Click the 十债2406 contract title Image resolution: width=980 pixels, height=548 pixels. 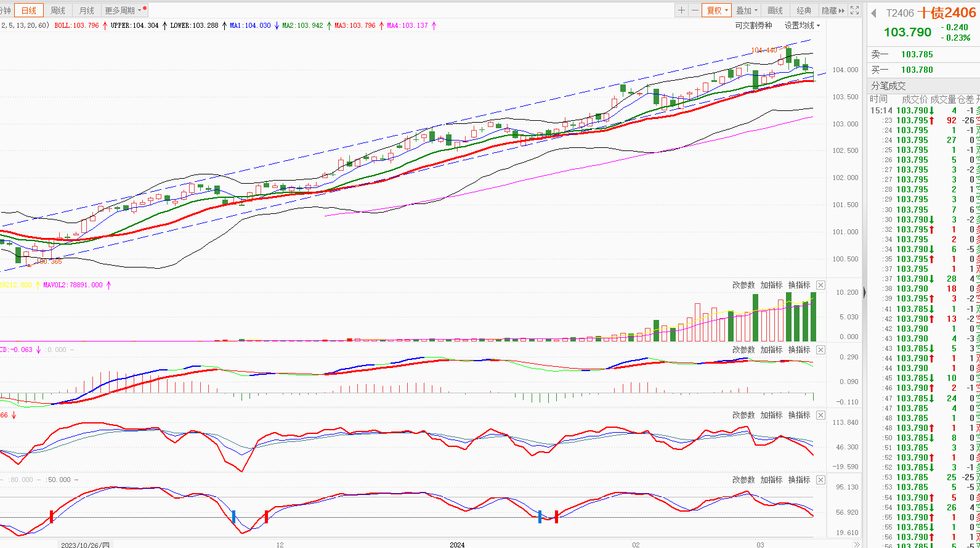pos(947,13)
